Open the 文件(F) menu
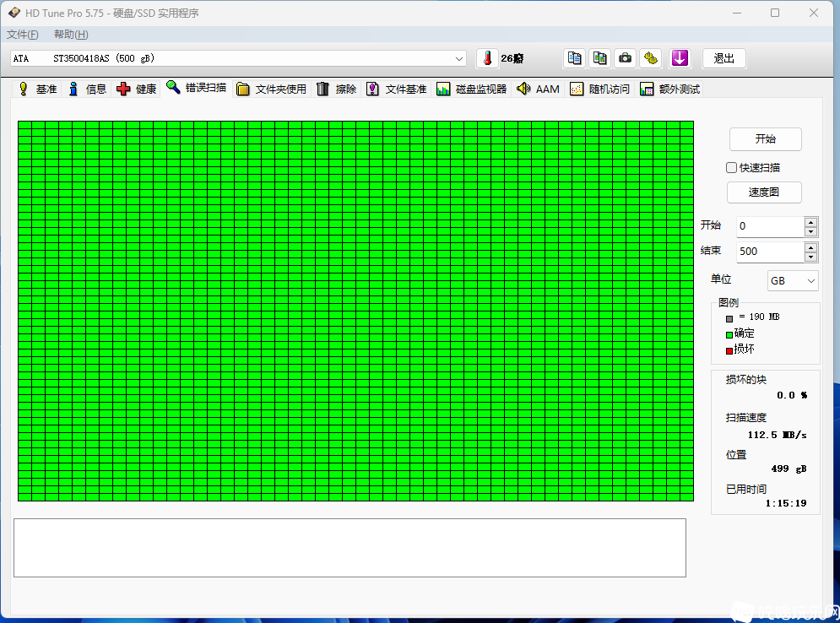The width and height of the screenshot is (840, 623). (x=23, y=35)
